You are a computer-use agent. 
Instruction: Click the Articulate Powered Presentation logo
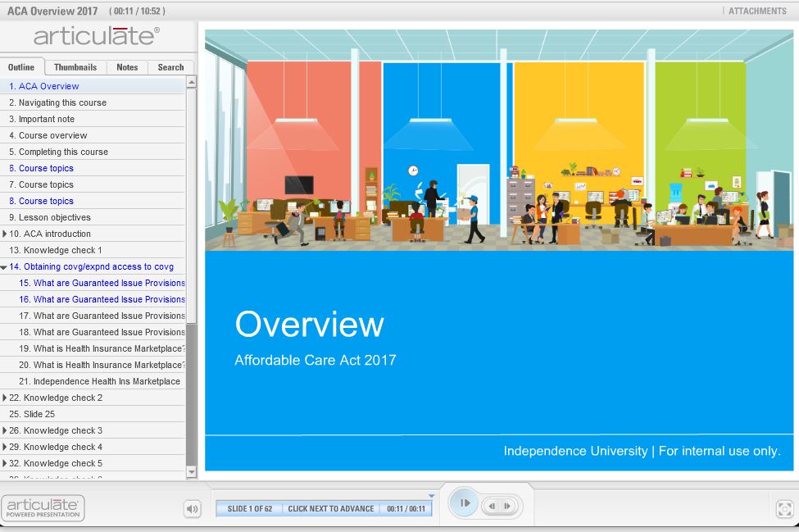(43, 508)
